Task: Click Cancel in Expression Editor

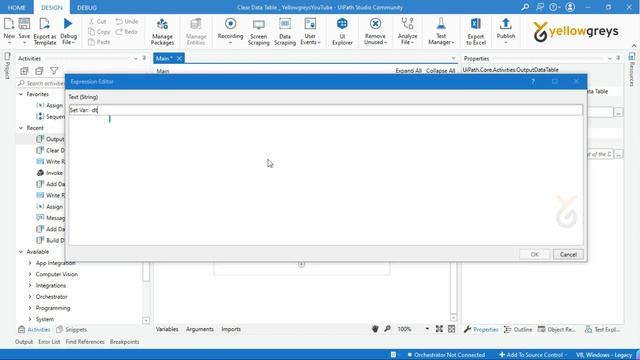Action: click(568, 254)
